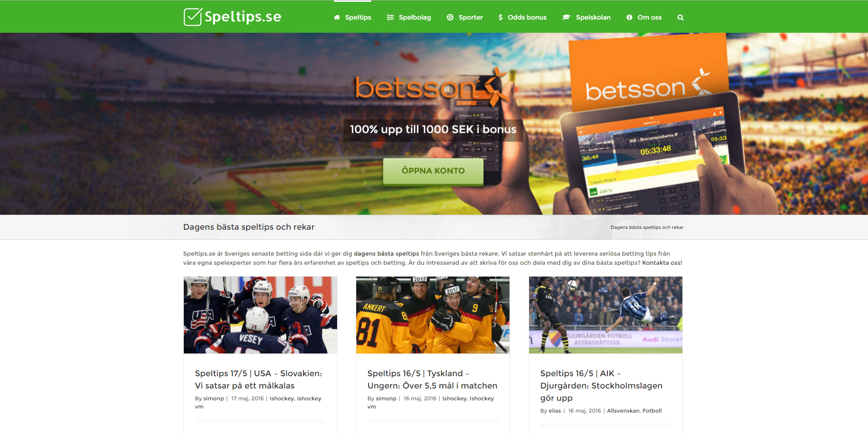Open the Spelskolan menu

point(593,17)
